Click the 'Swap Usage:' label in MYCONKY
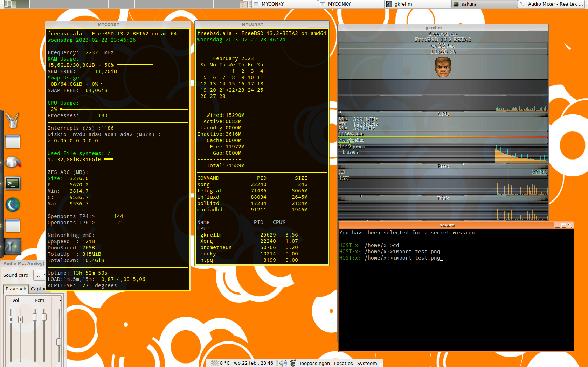Viewport: 588px width, 367px height. point(64,78)
